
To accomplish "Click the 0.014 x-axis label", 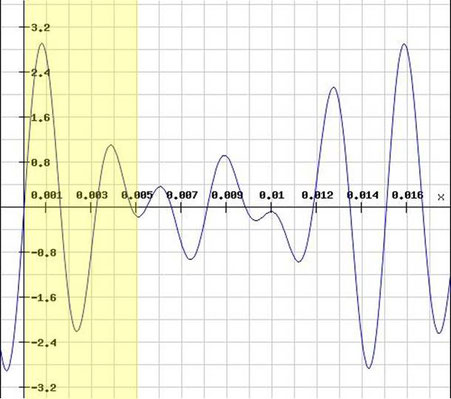I will coord(362,195).
